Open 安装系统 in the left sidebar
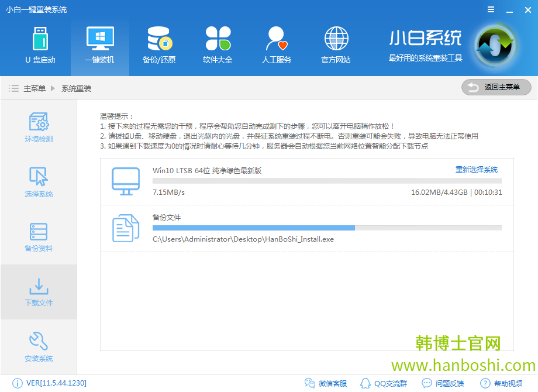The width and height of the screenshot is (538, 392). coord(39,346)
